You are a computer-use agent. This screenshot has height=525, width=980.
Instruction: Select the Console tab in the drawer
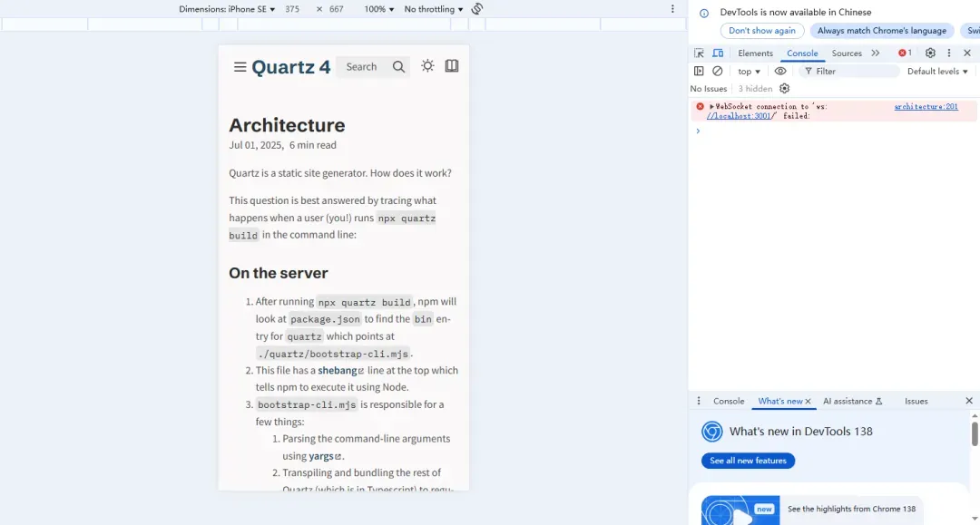[x=729, y=401]
